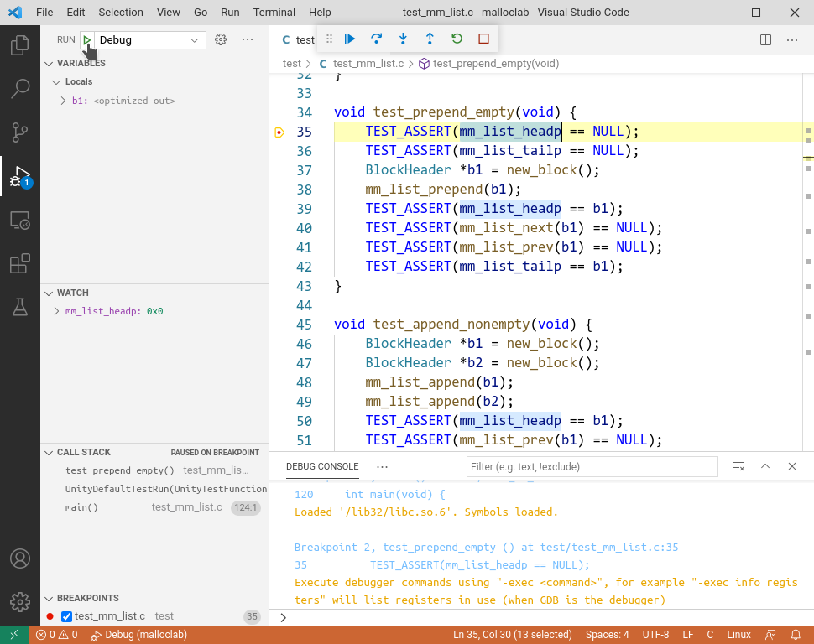
Task: Click the Step Over icon in debug toolbar
Action: pyautogui.click(x=375, y=39)
